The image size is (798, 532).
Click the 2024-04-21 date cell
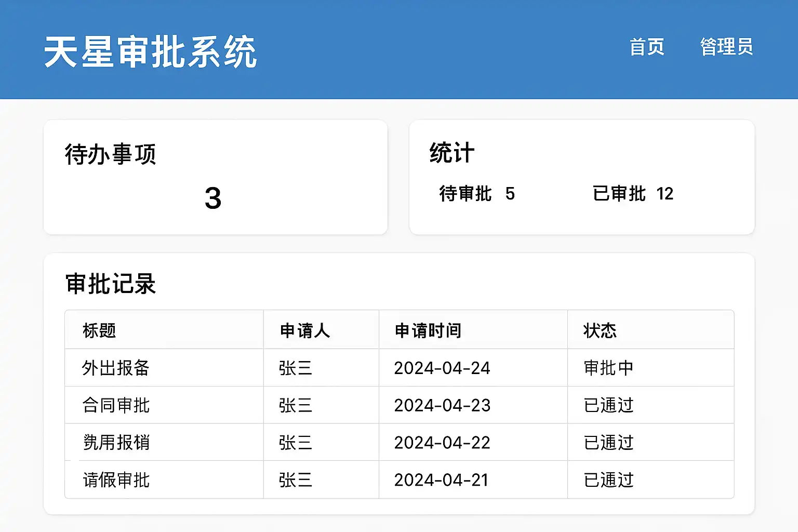441,480
